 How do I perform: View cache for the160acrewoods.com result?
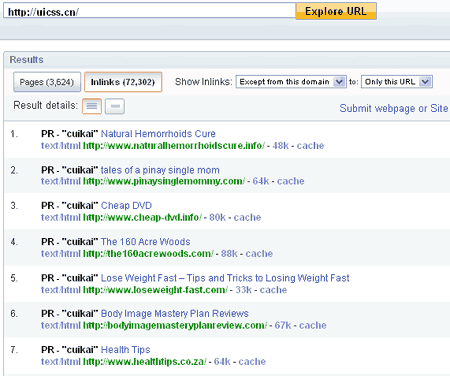tap(259, 254)
